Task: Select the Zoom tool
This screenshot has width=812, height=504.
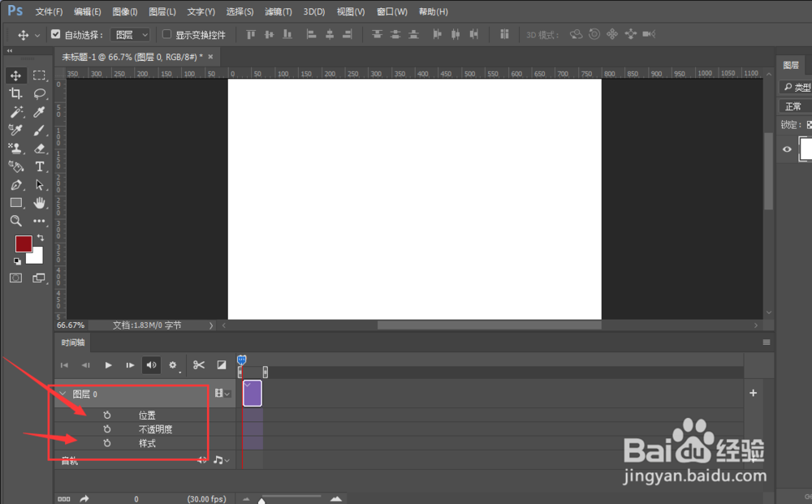Action: (15, 221)
